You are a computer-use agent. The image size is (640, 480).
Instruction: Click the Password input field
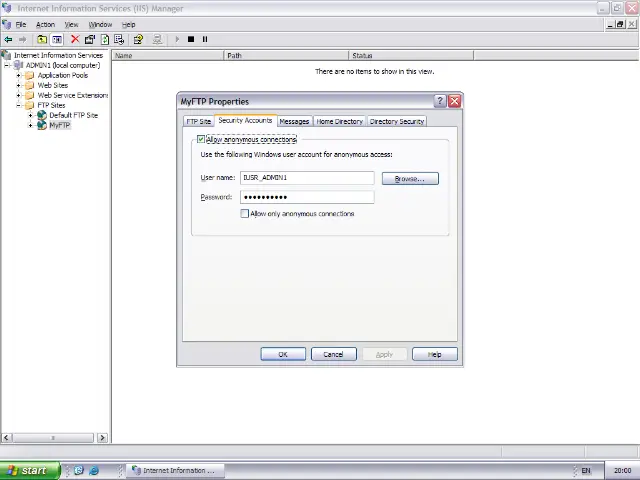pos(307,197)
